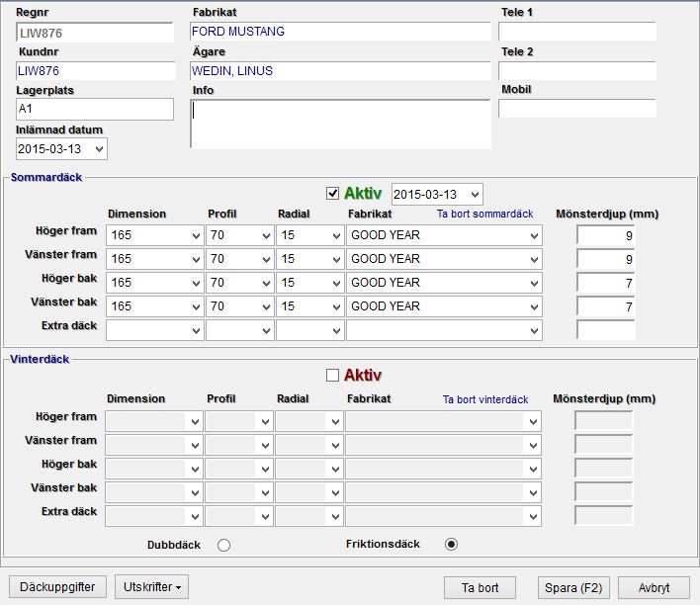Screen dimensions: 700x605
Task: Click the Ägare field with WEDIN, LINUS
Action: [340, 70]
